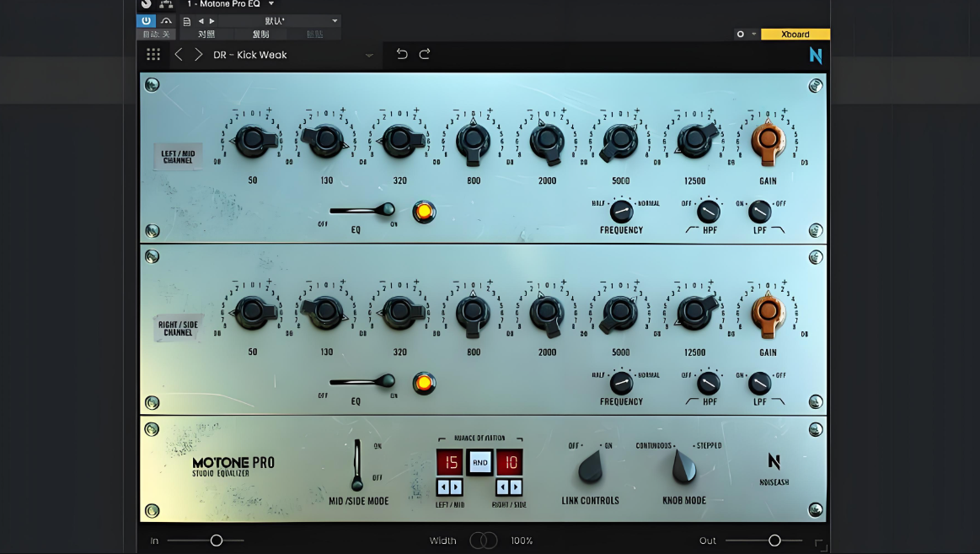The height and width of the screenshot is (554, 980).
Task: Click the preset document icon in host bar
Action: (186, 21)
